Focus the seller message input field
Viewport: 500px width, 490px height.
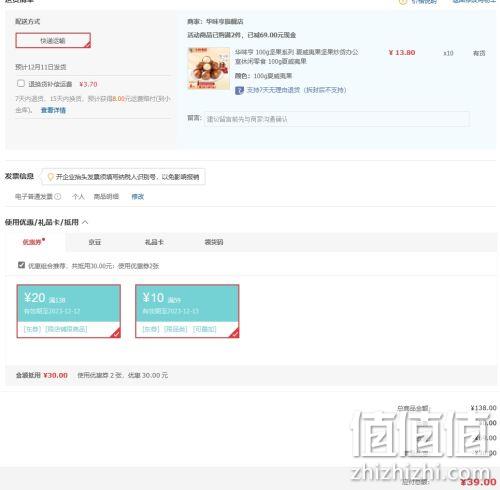click(x=337, y=119)
